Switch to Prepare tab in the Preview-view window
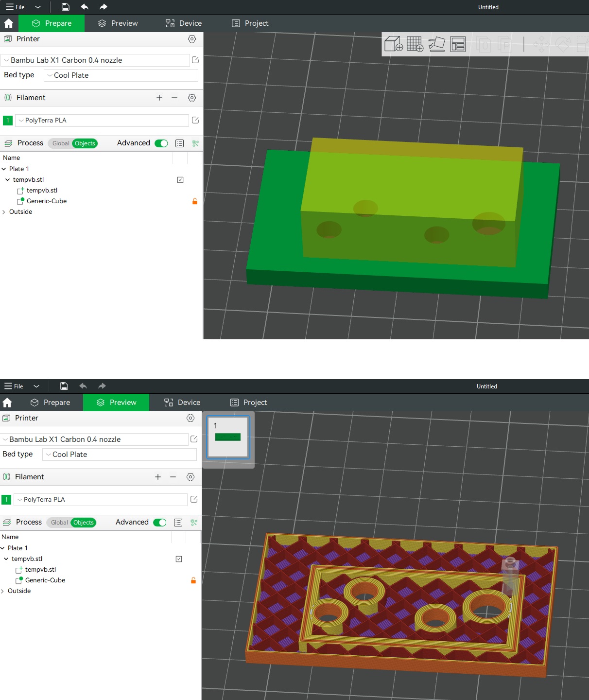 point(51,402)
